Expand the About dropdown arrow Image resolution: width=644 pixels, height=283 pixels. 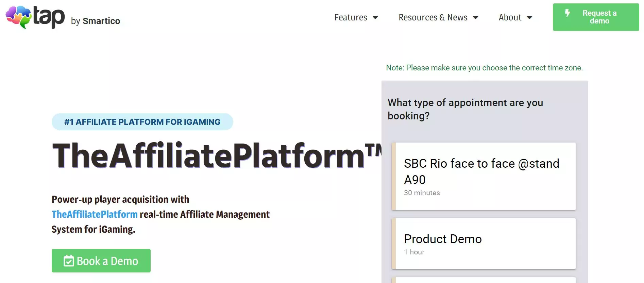(529, 18)
